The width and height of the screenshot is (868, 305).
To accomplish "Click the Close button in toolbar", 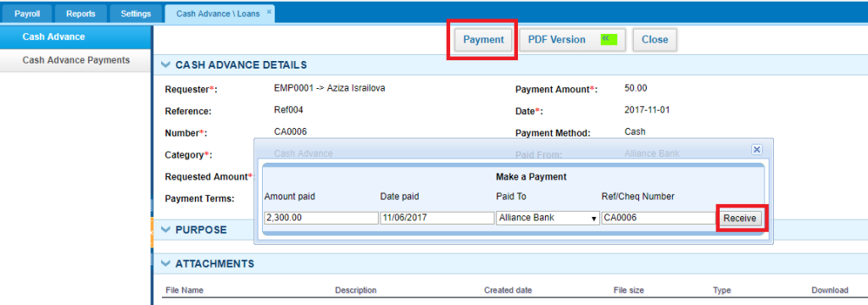I will click(655, 40).
